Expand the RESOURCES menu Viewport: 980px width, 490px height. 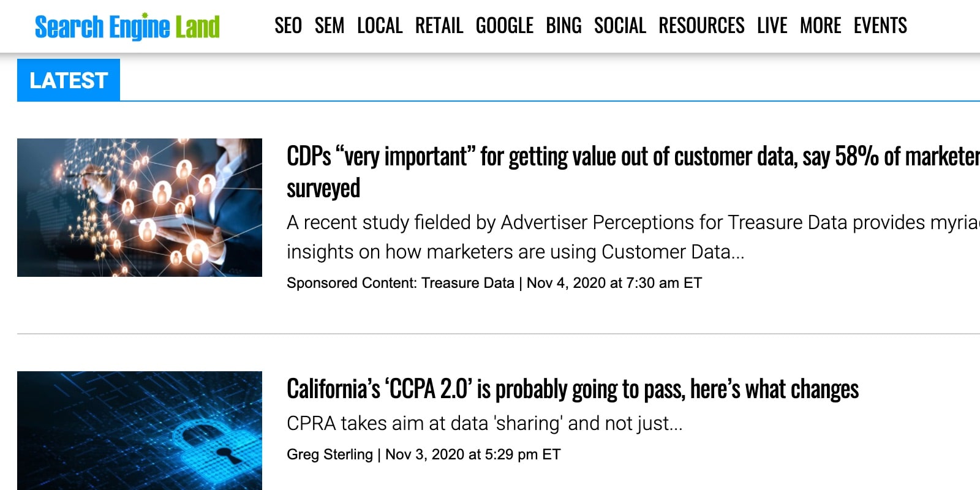(701, 26)
